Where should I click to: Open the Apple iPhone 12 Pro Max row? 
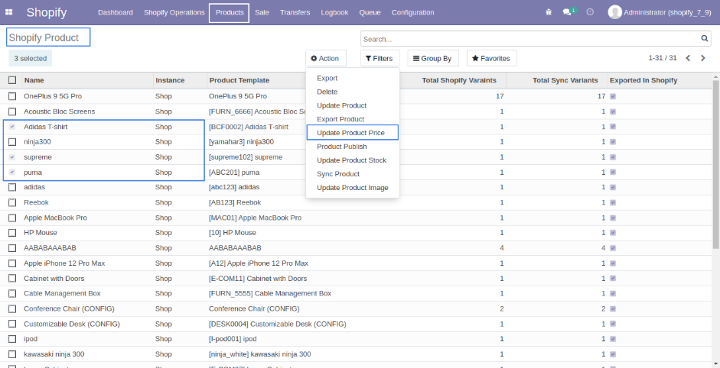(x=356, y=263)
